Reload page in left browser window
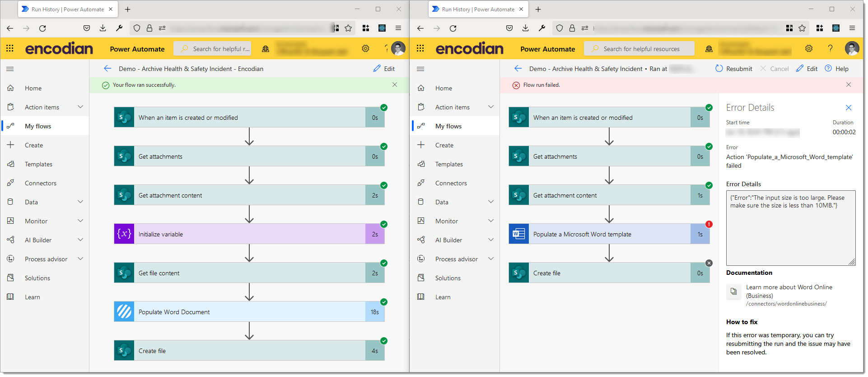 click(x=42, y=28)
